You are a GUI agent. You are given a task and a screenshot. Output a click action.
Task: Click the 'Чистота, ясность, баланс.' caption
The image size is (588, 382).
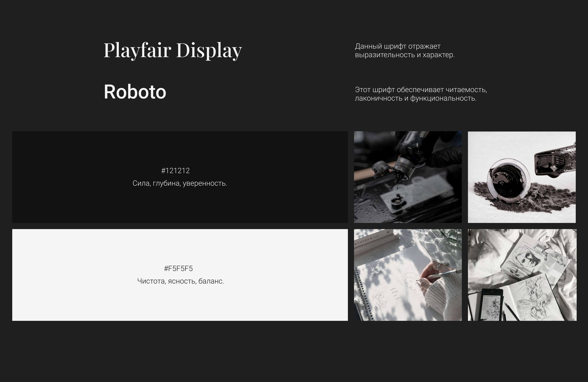tap(181, 281)
